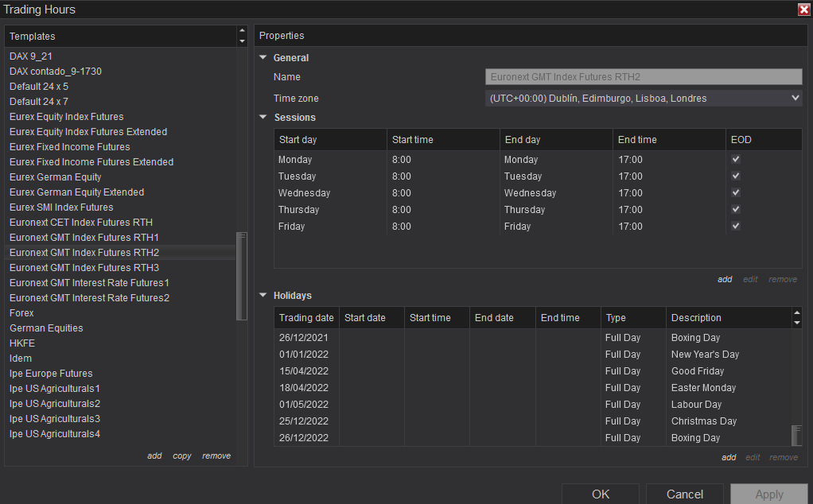Click the Holidays table scroll-down arrow

point(797,323)
